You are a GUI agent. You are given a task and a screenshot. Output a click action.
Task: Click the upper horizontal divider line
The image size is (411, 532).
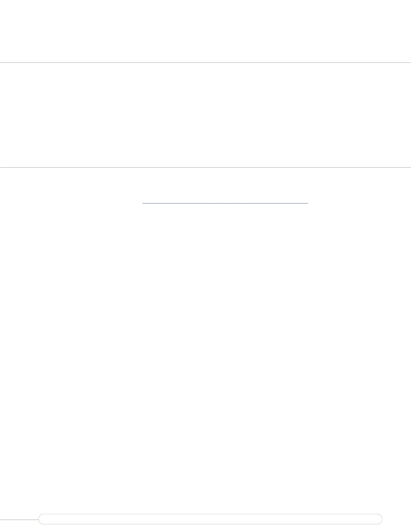coord(205,62)
